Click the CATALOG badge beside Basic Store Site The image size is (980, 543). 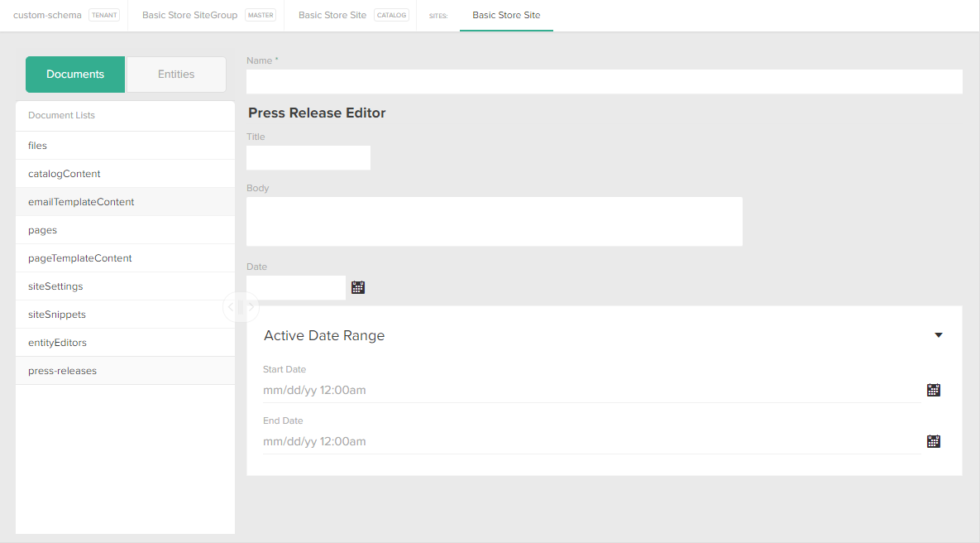click(392, 14)
